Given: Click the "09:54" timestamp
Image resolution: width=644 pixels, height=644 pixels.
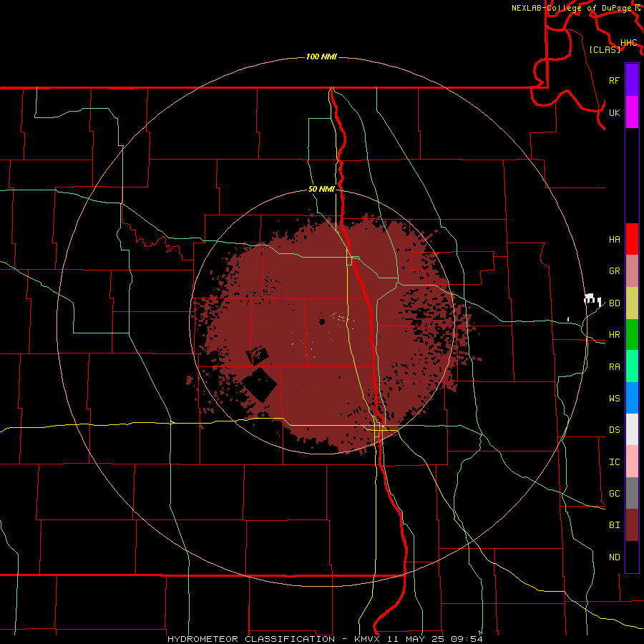Looking at the screenshot, I should click(x=466, y=639).
